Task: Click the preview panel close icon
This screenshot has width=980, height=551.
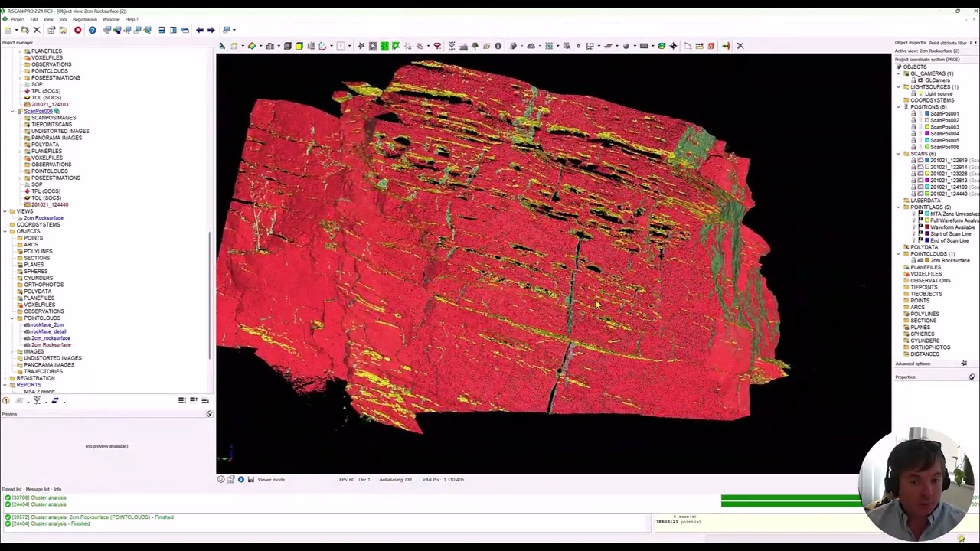Action: tap(209, 414)
